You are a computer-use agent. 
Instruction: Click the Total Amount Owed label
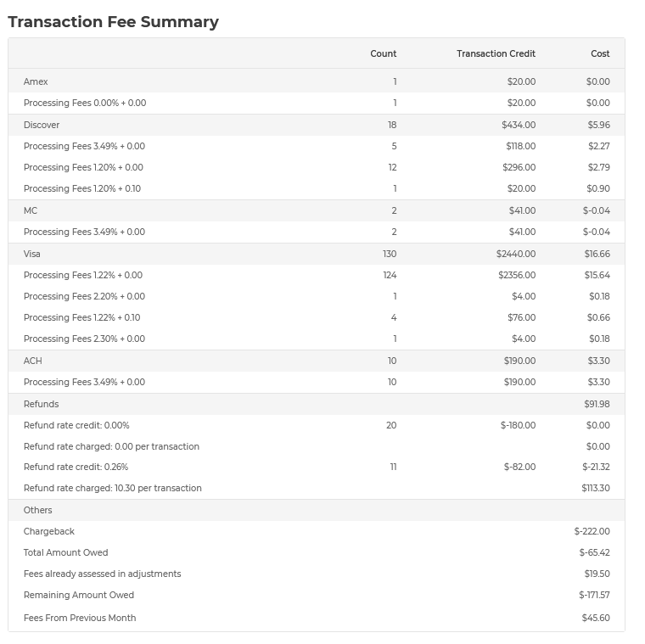(x=65, y=552)
